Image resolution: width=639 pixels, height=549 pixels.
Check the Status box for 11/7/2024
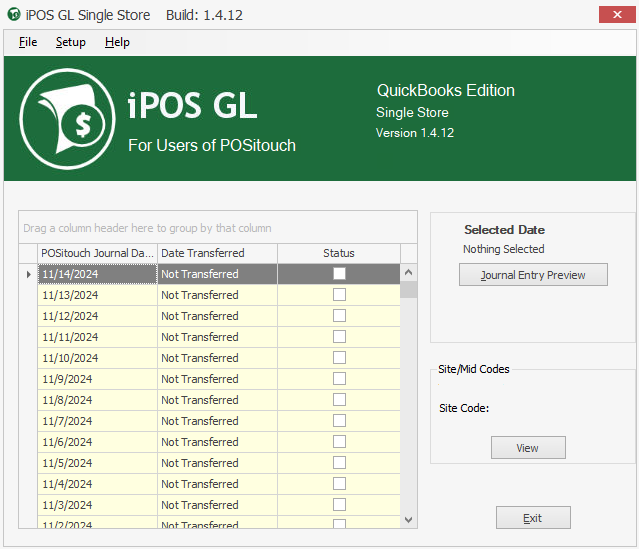[x=339, y=421]
